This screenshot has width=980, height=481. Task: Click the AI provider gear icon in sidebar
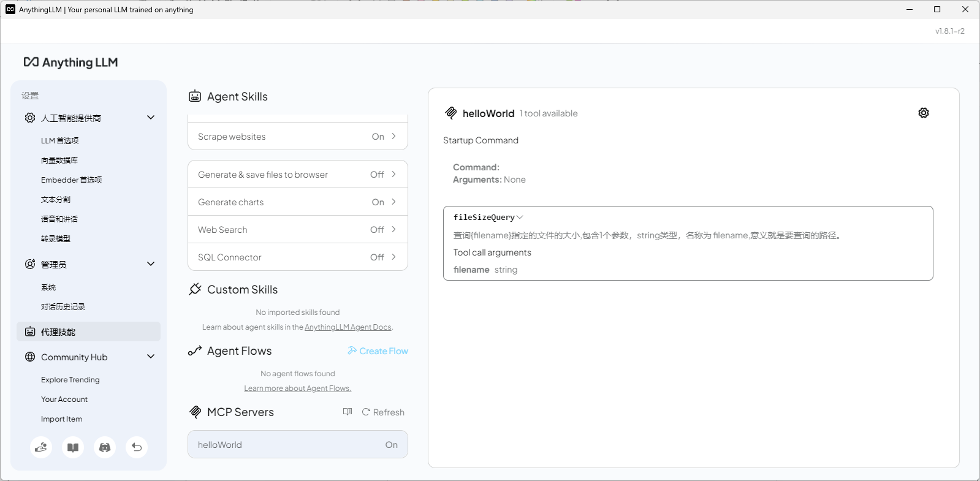click(30, 118)
